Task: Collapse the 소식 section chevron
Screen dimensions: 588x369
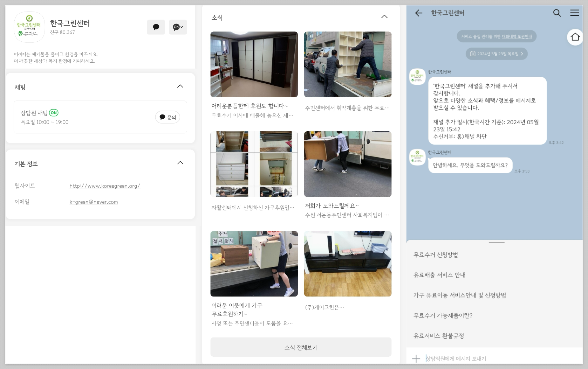Action: click(384, 16)
